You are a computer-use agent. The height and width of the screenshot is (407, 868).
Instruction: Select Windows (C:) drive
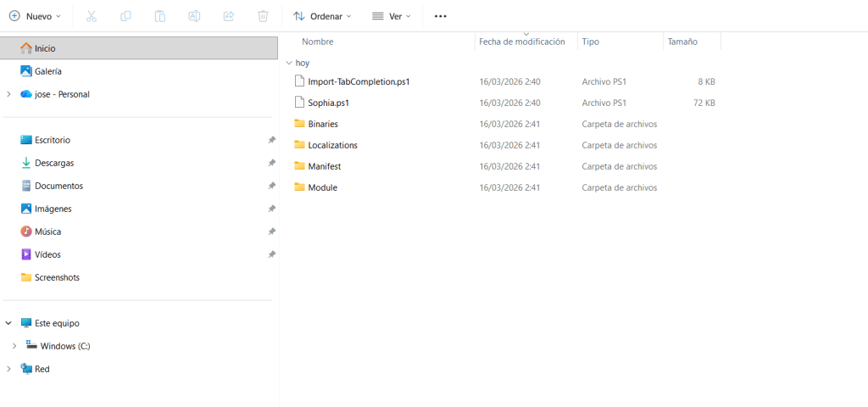point(64,346)
